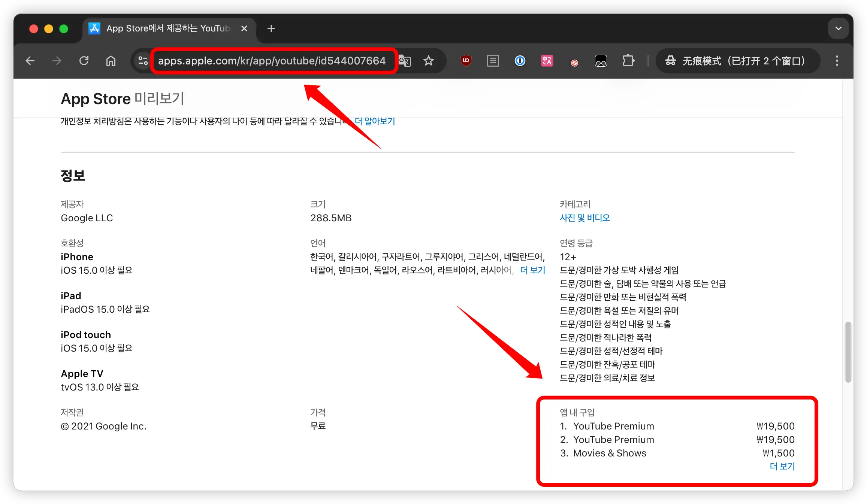Open the pink translate extension
The image size is (867, 504).
tap(547, 61)
